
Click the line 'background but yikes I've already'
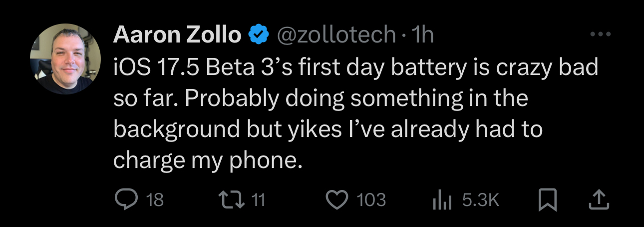point(327,129)
